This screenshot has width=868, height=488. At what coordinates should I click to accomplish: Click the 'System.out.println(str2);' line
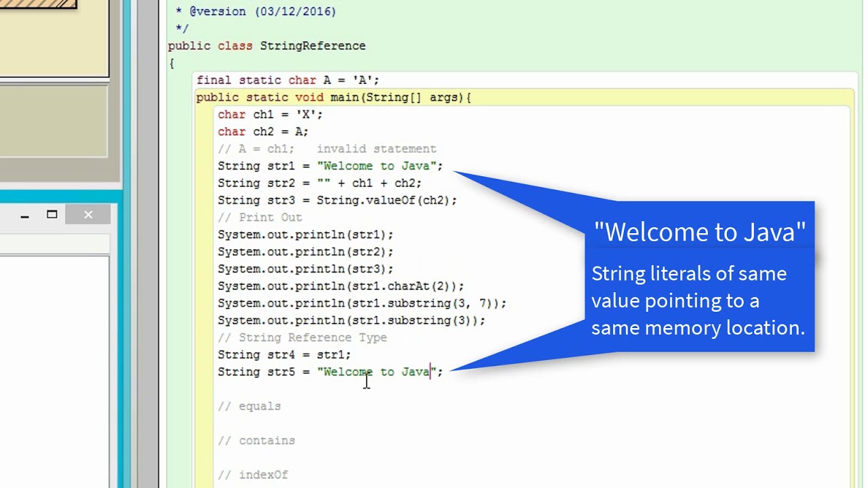[x=305, y=252]
